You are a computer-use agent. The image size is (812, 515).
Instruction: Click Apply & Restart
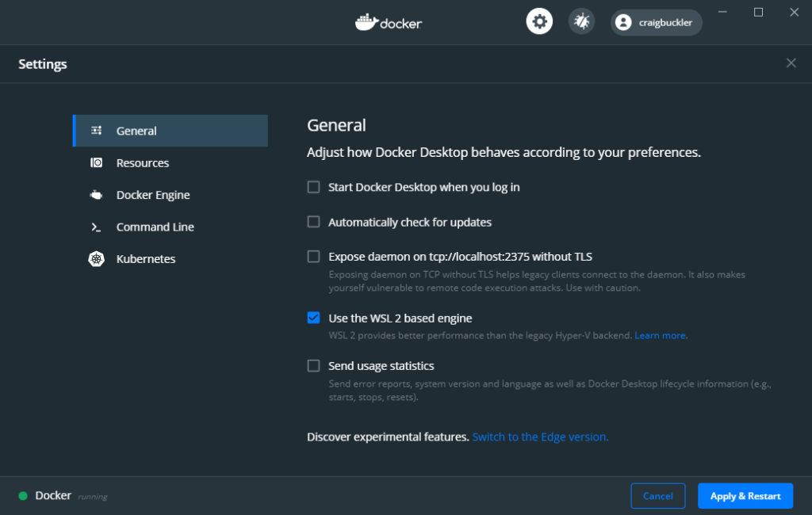coord(745,495)
